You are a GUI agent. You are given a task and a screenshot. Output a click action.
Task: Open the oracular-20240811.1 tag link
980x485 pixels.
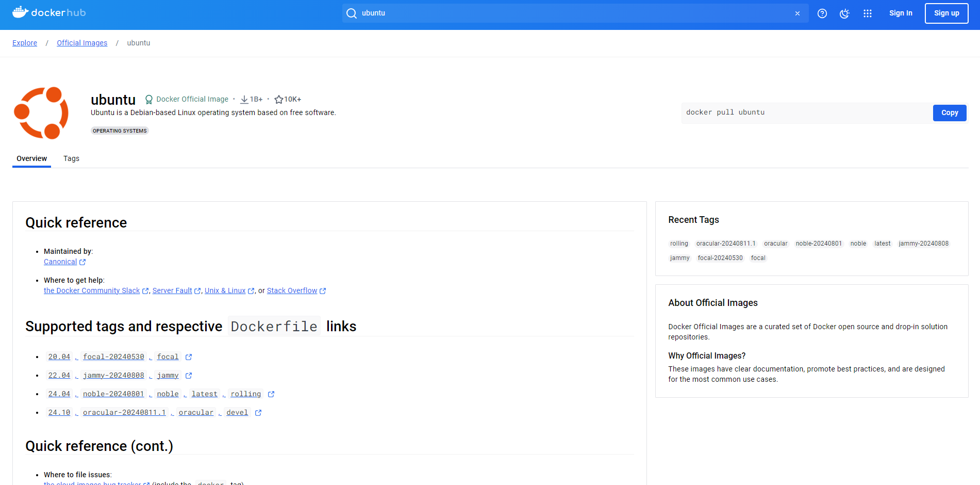click(125, 413)
